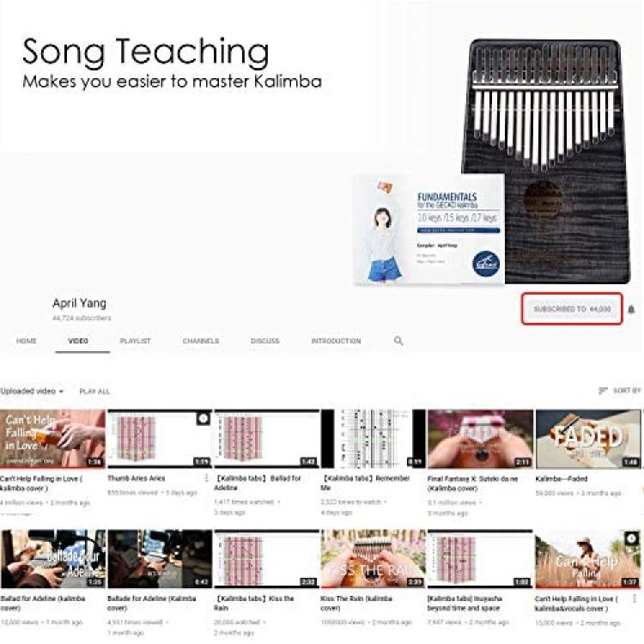
Task: Click the Sort By icon
Action: click(603, 390)
